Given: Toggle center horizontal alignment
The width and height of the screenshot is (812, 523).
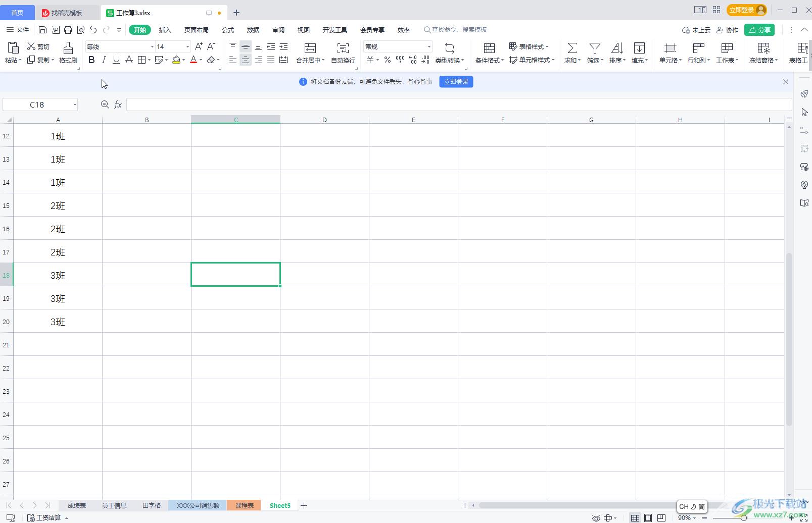Looking at the screenshot, I should tap(245, 60).
